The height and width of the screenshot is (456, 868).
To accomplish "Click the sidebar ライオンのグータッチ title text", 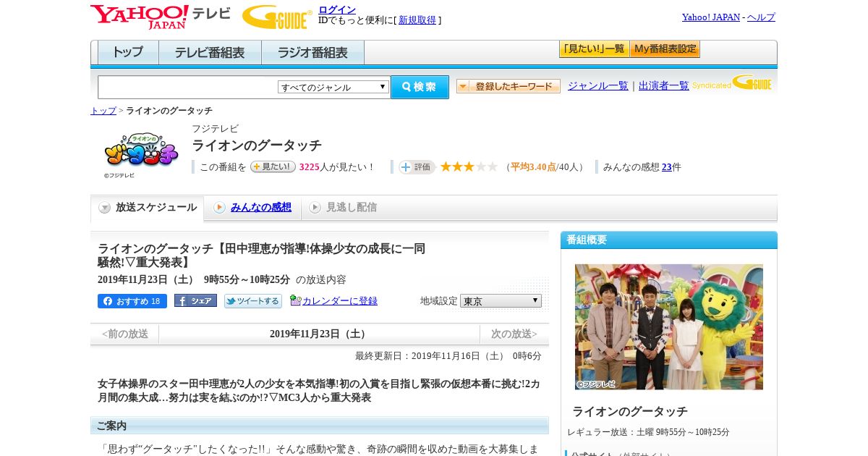I will point(630,411).
